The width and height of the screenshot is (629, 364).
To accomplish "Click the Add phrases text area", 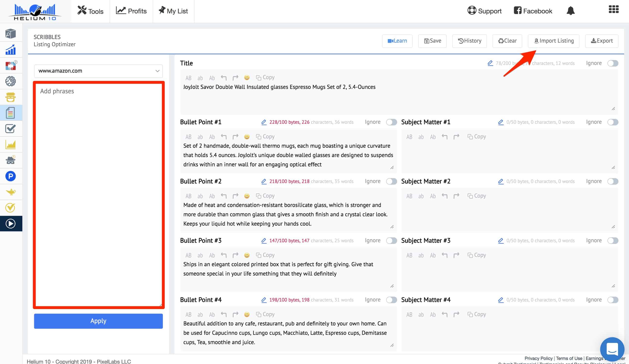I will pos(99,195).
